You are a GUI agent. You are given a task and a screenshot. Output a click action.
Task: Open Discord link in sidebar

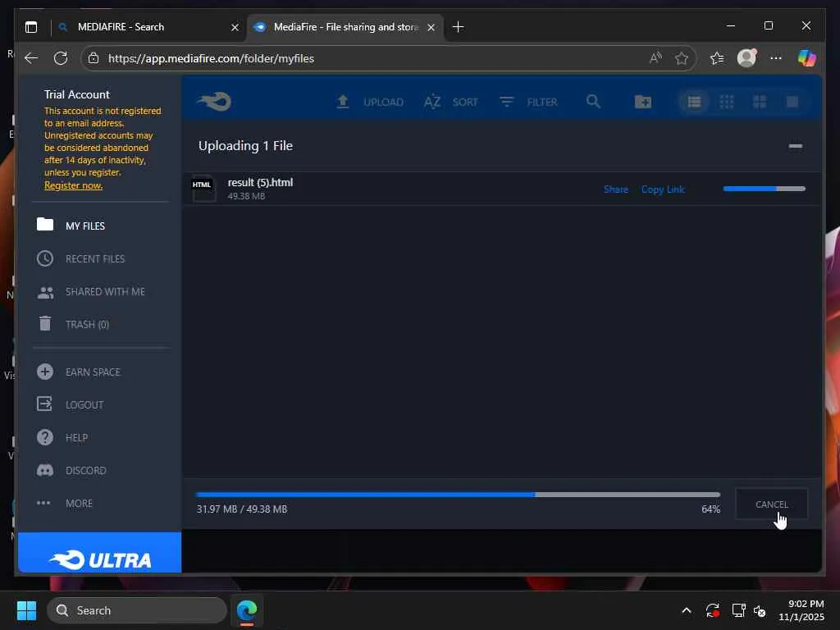tap(85, 470)
